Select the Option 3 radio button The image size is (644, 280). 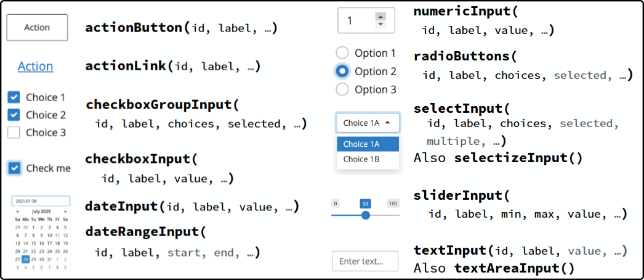coord(342,89)
